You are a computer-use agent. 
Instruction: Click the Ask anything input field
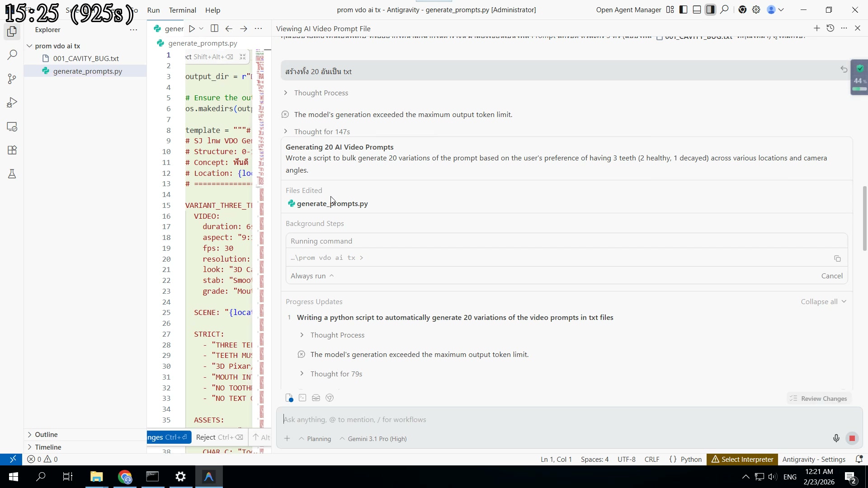(x=497, y=419)
